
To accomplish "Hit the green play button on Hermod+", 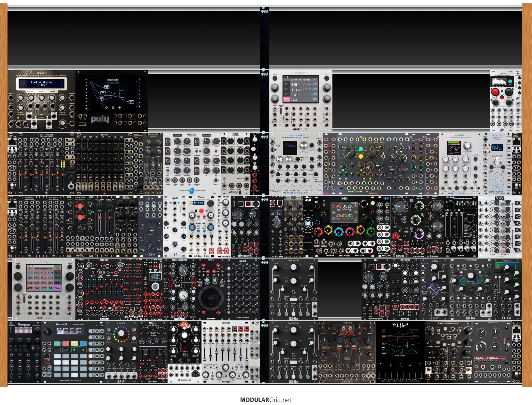I will (74, 350).
